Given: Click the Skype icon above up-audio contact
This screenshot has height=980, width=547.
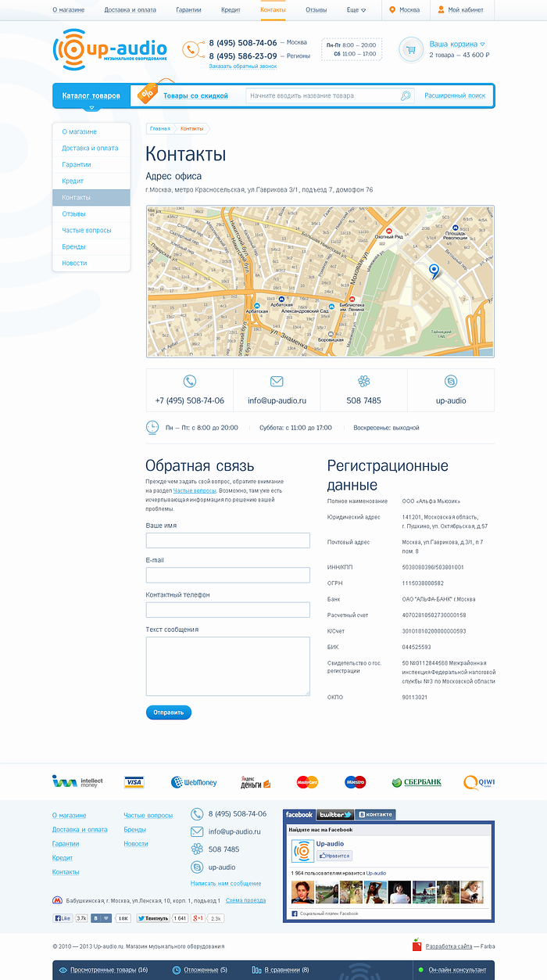Looking at the screenshot, I should [451, 382].
